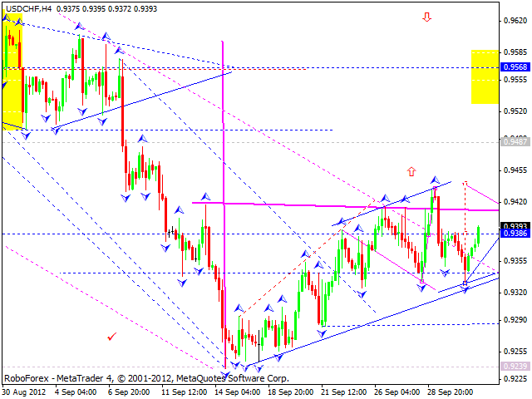Click the up fractal arrow above 0.9455 peak
Viewport: 532px width, 399px height.
coord(435,180)
